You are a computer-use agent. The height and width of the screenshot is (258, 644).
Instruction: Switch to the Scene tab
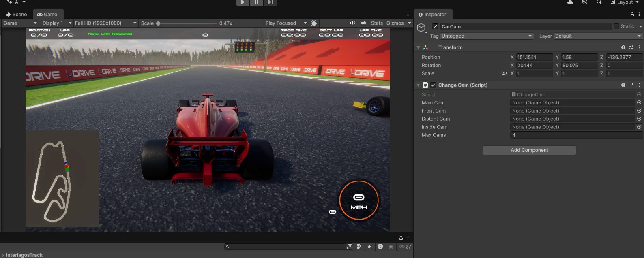click(x=17, y=15)
